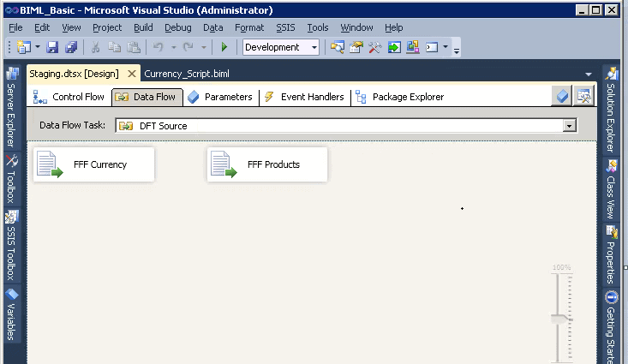This screenshot has width=628, height=364.
Task: Select the FFF Products source component
Action: click(267, 164)
